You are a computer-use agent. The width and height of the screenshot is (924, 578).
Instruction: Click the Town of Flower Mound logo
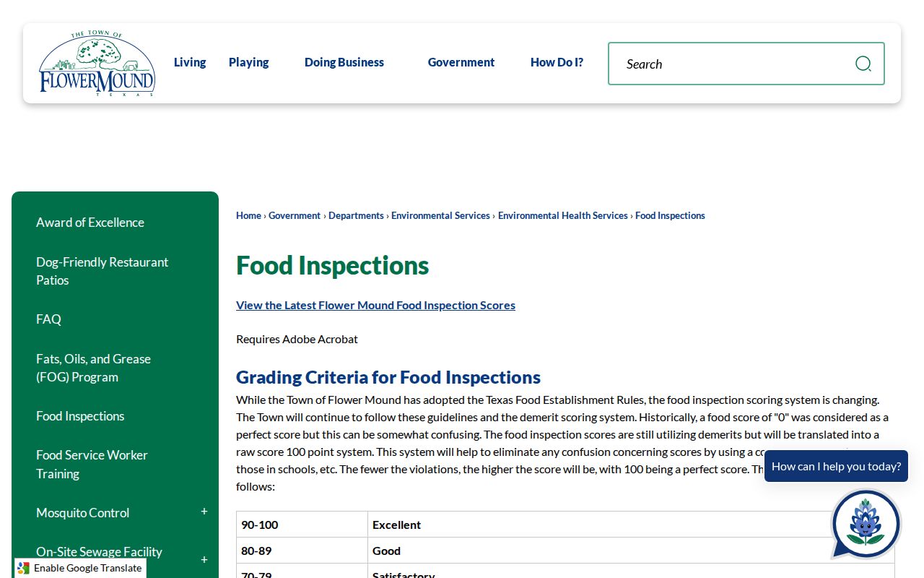(97, 64)
